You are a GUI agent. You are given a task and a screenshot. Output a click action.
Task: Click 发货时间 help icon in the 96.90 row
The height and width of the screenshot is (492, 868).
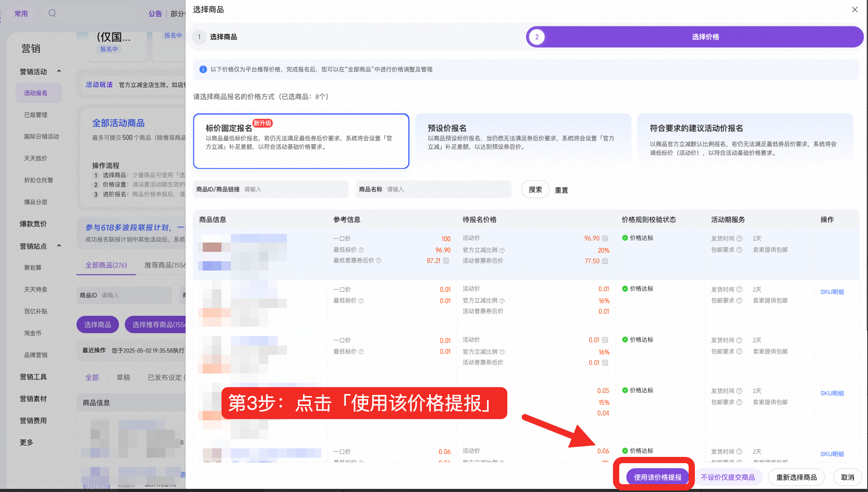click(x=739, y=239)
